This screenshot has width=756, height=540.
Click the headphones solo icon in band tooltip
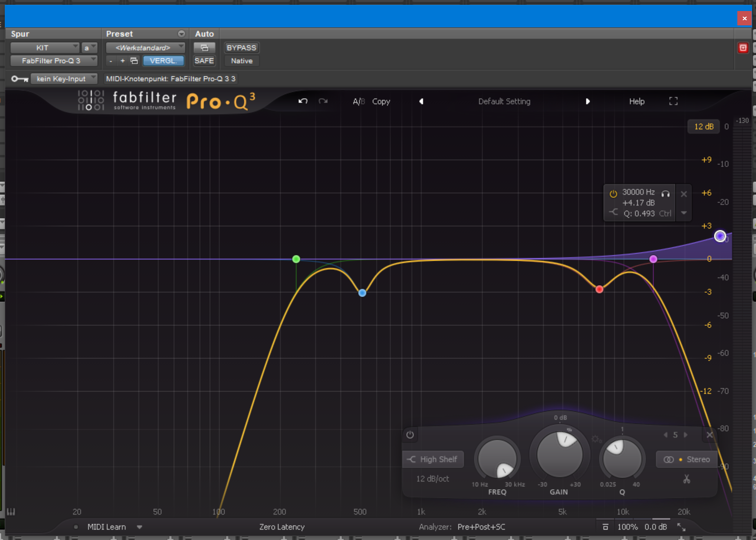665,194
